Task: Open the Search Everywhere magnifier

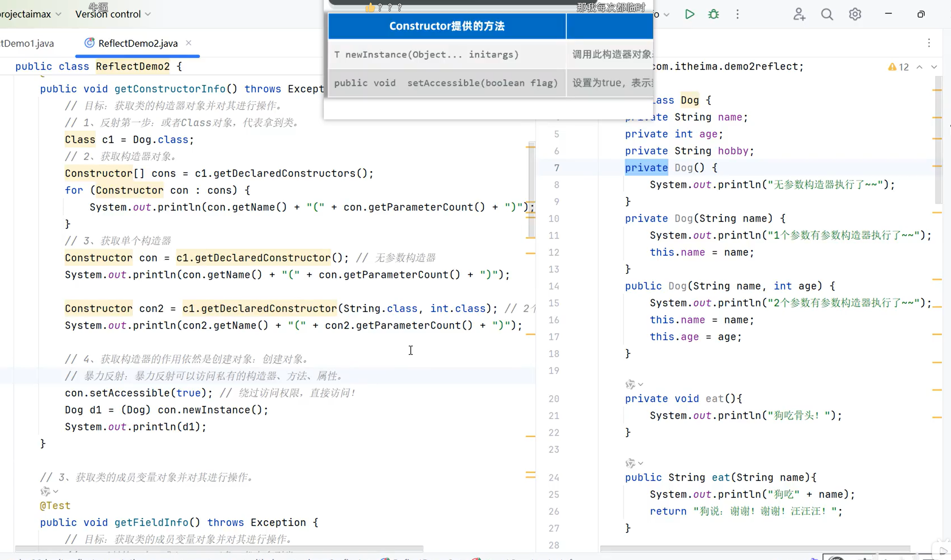Action: point(827,14)
